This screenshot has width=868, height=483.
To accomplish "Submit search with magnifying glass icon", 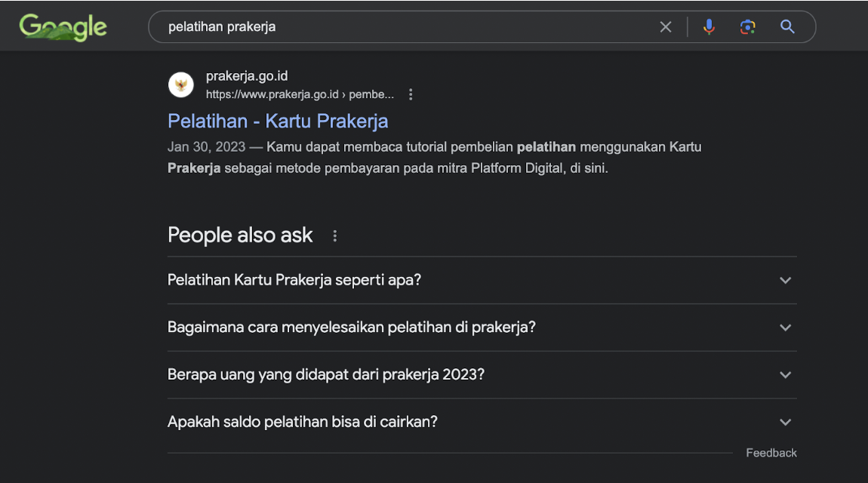I will click(787, 26).
